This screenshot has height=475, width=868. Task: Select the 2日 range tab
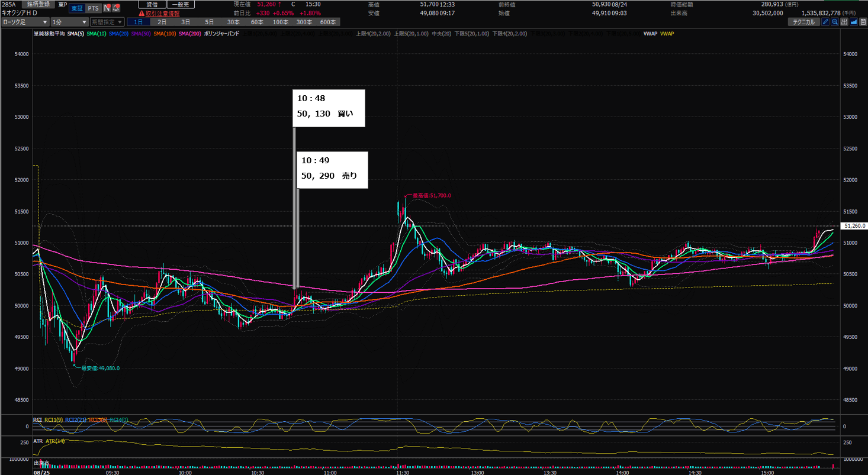[x=162, y=22]
